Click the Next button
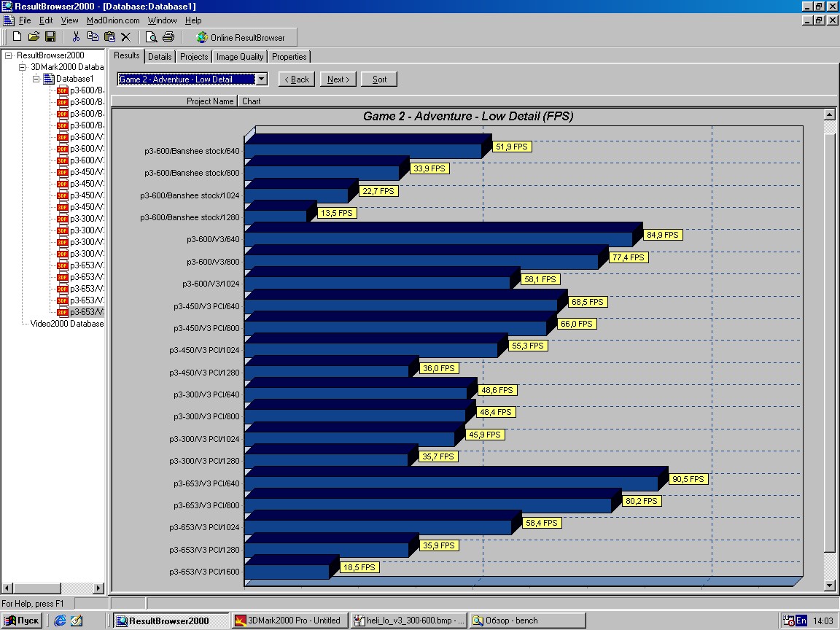This screenshot has height=630, width=840. pos(338,79)
